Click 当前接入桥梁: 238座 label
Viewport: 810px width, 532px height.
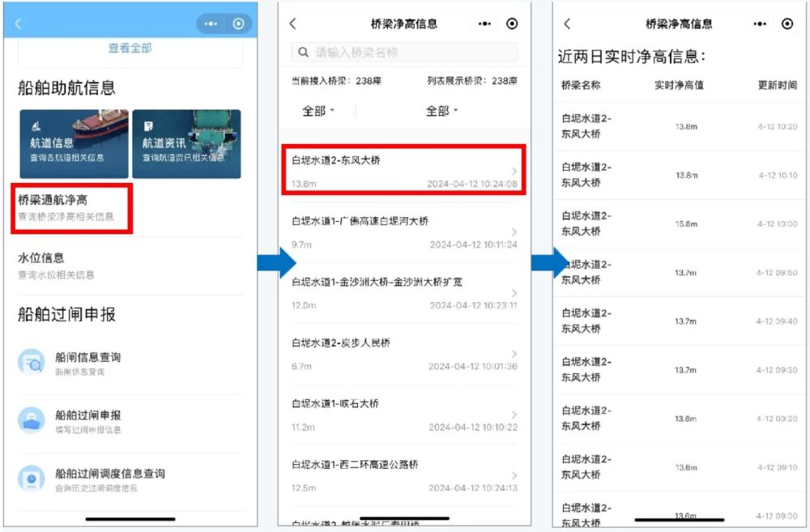pos(336,81)
